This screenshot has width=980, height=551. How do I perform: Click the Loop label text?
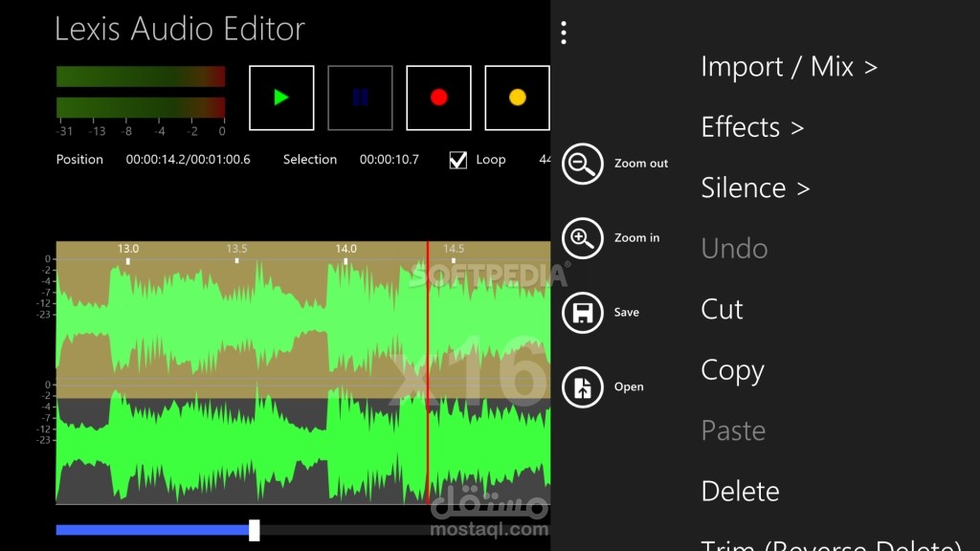tap(491, 160)
